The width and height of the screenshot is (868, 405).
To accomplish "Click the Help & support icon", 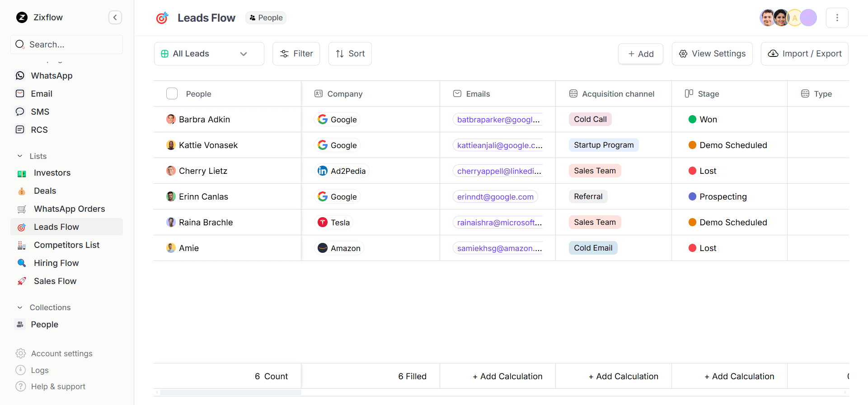I will point(21,386).
